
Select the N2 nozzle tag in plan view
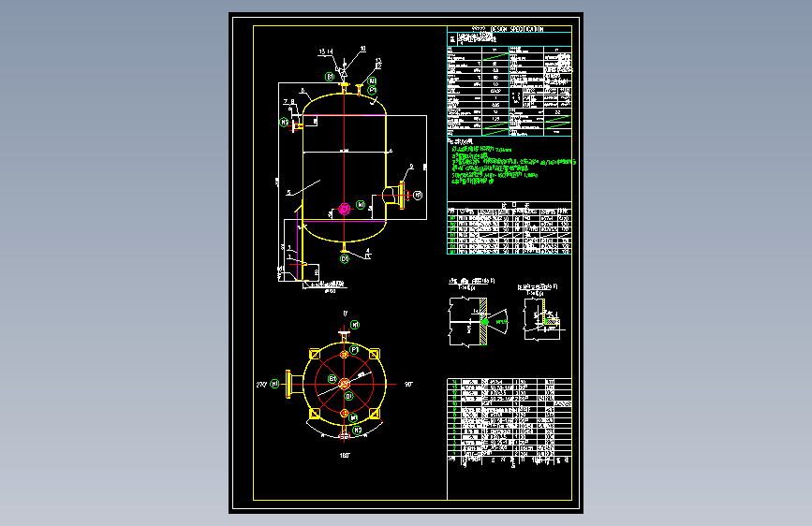coord(358,431)
